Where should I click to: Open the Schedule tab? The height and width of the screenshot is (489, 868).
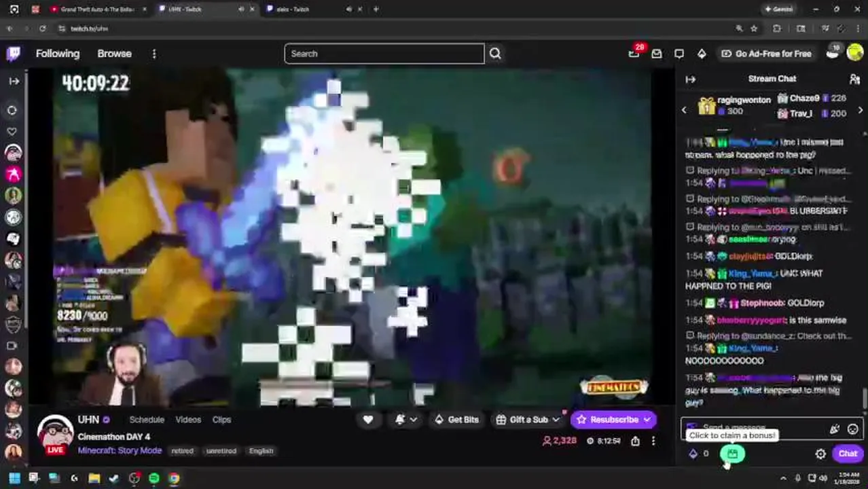147,420
